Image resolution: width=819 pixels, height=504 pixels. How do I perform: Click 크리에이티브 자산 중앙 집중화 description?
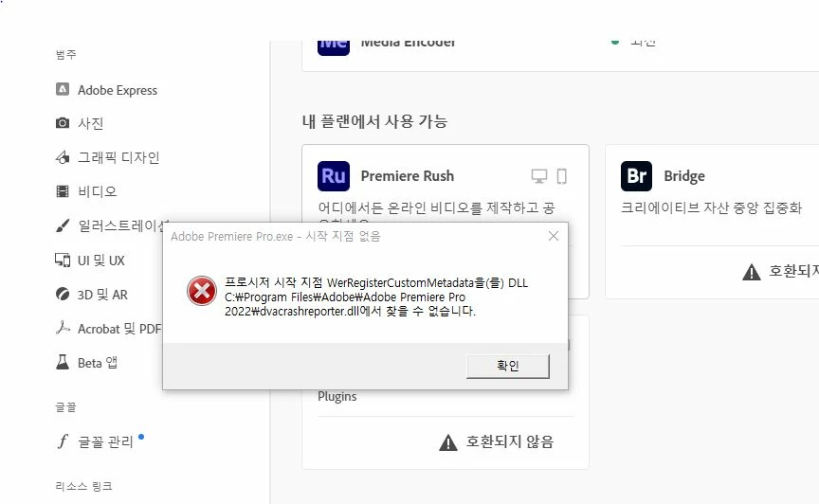coord(711,207)
